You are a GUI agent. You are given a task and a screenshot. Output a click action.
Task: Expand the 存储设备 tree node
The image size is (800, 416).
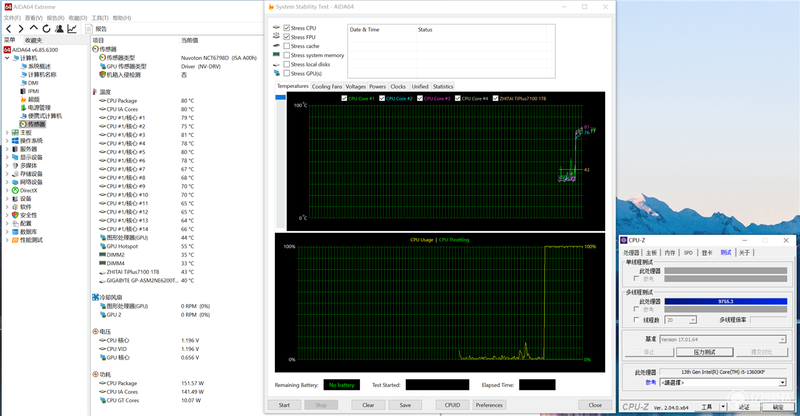click(7, 174)
